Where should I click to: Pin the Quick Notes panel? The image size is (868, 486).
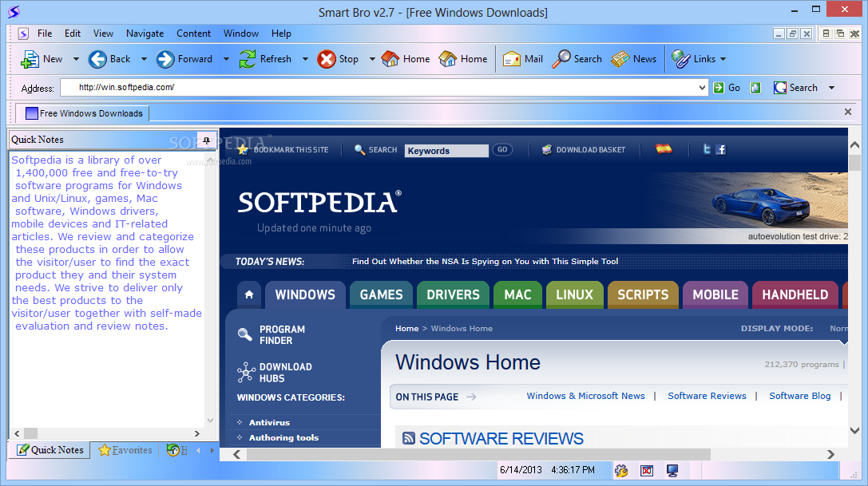[x=207, y=140]
